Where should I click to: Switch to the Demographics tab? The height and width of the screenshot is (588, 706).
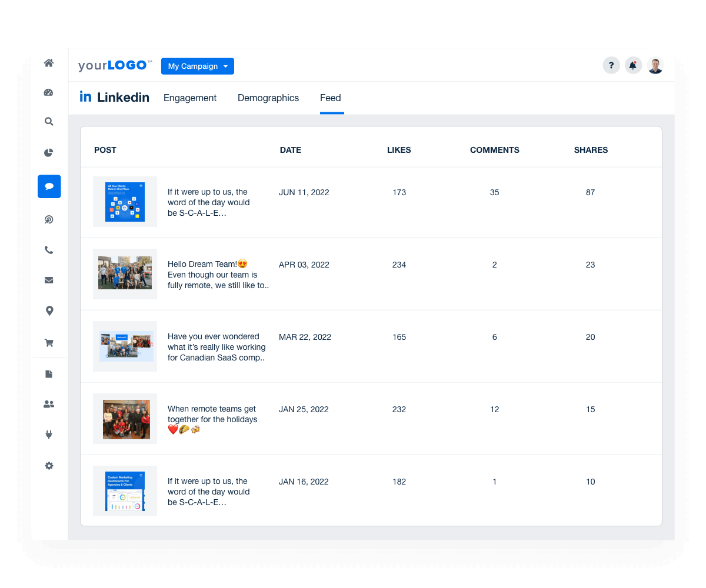(268, 98)
